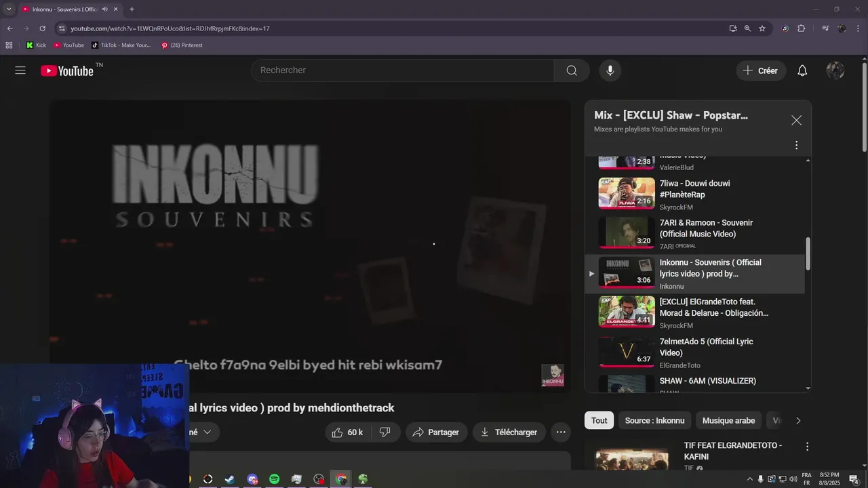
Task: Click the Inkonnu channel watermark on the video
Action: 553,375
